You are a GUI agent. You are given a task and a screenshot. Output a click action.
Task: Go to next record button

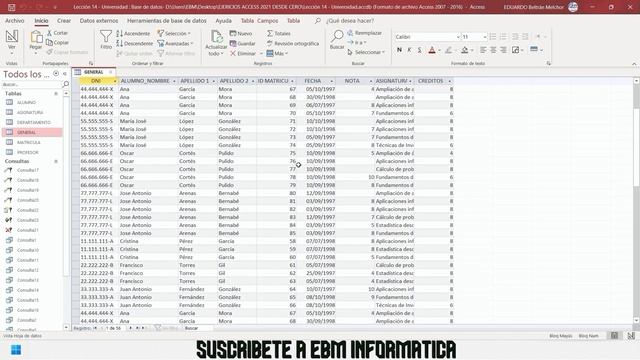131,328
